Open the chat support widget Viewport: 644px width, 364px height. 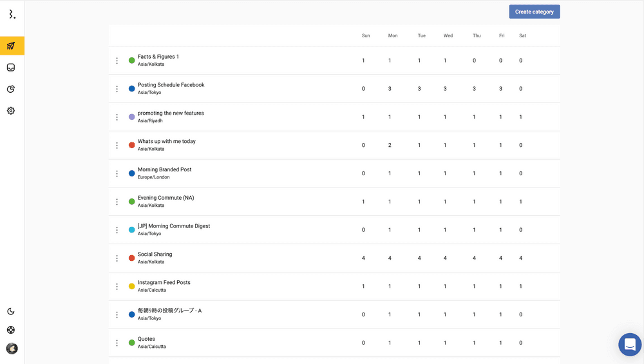(630, 345)
